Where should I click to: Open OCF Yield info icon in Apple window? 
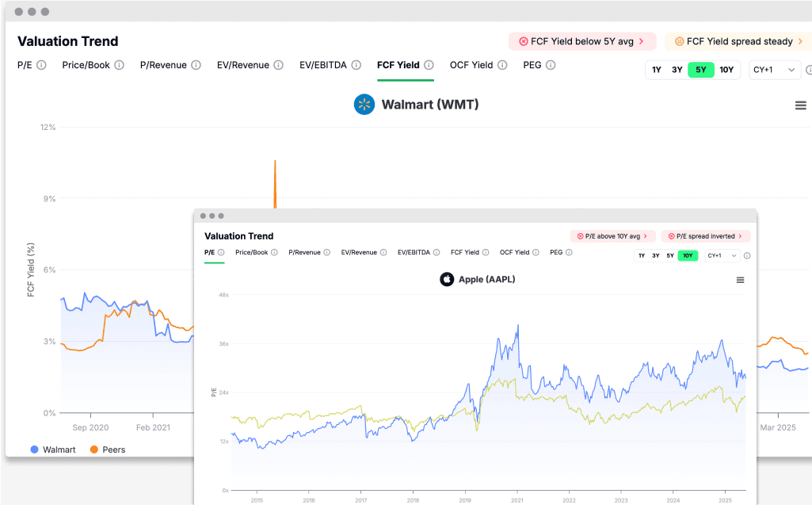536,252
